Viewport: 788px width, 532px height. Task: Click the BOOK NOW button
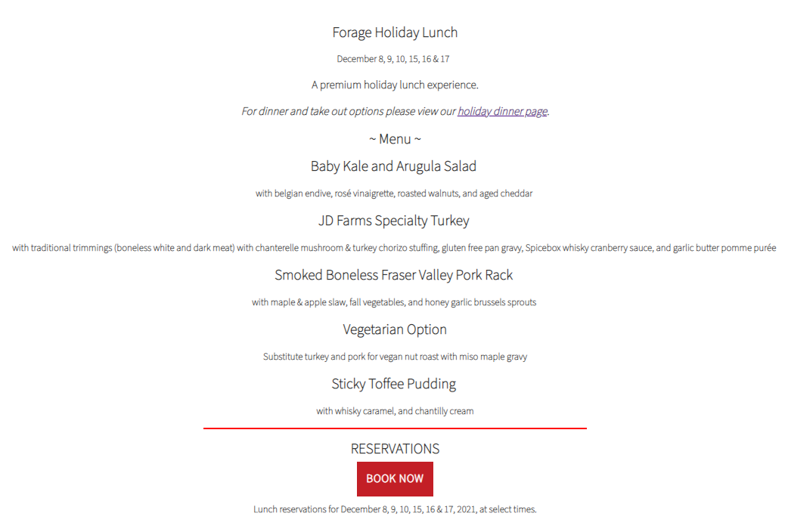[x=395, y=479]
